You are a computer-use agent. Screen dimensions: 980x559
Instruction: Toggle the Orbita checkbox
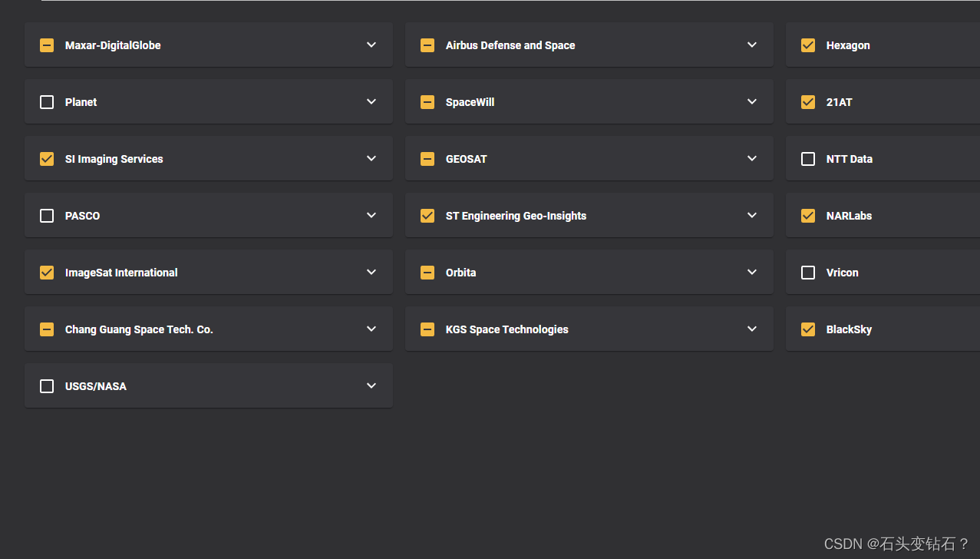tap(427, 273)
